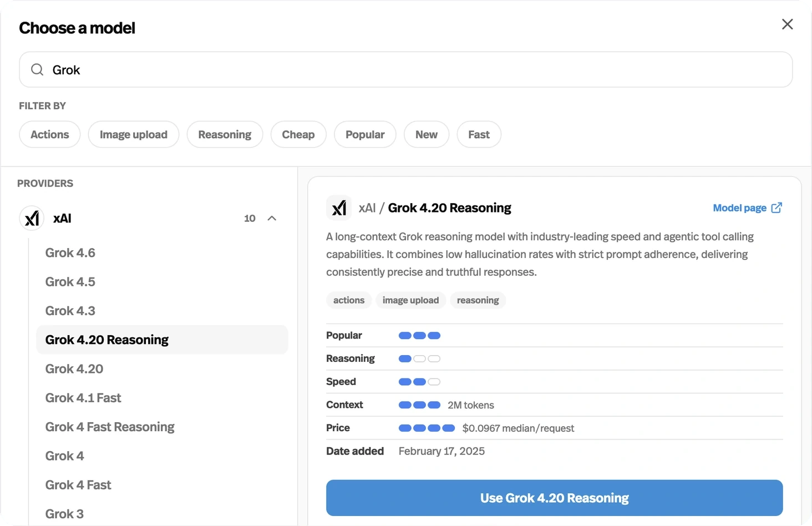Click the $0.0967 median/request text
This screenshot has width=812, height=526.
(x=518, y=428)
